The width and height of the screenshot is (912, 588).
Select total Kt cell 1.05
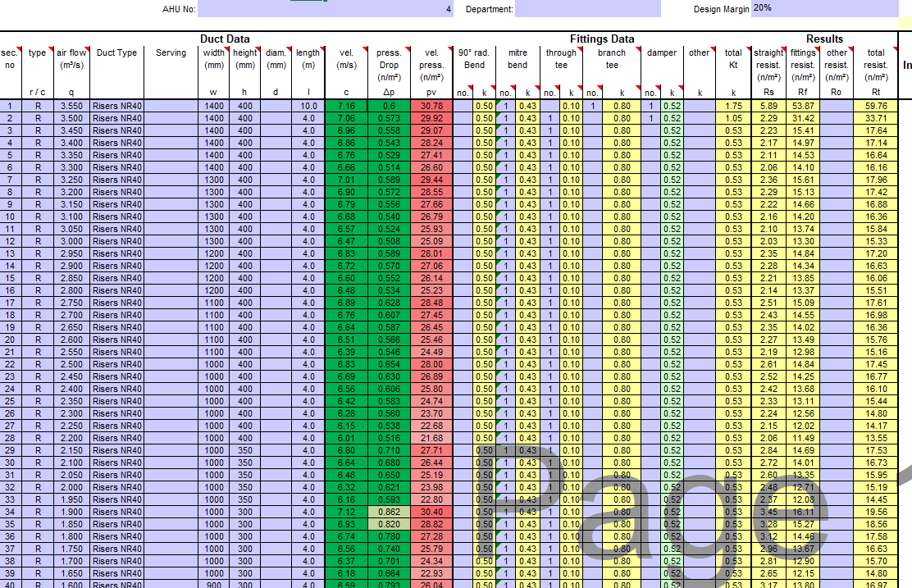(x=733, y=118)
